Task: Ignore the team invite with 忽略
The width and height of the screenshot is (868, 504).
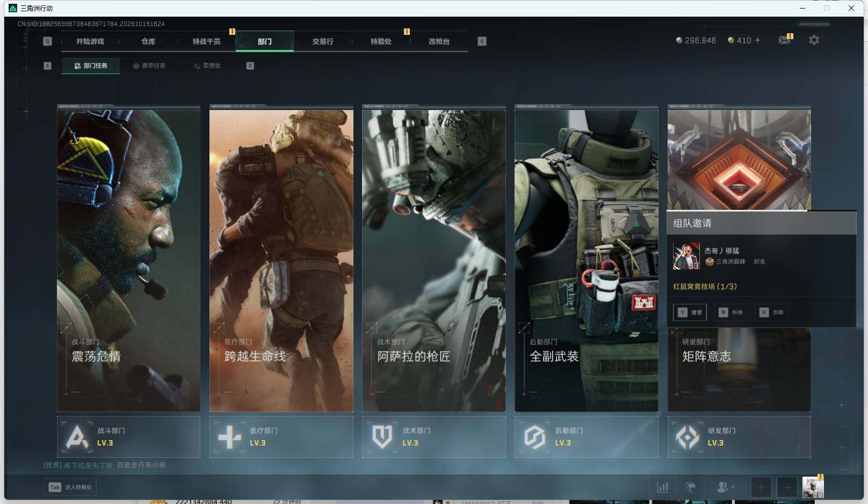Action: tap(772, 312)
